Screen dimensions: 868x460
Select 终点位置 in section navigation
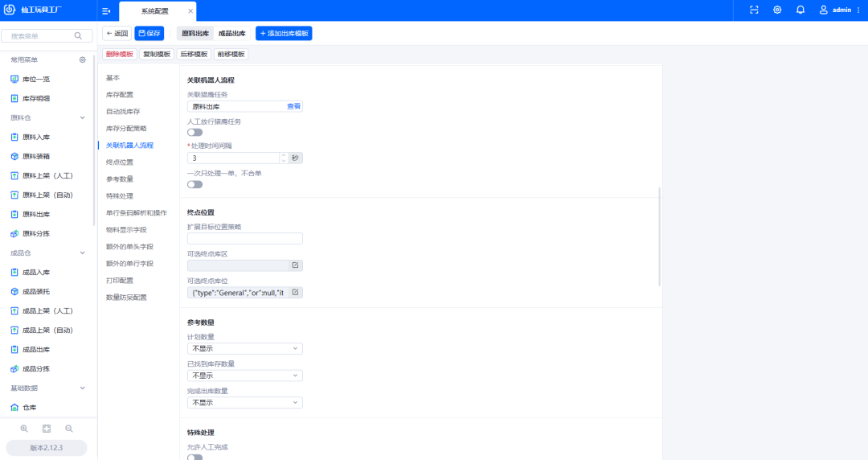[120, 162]
